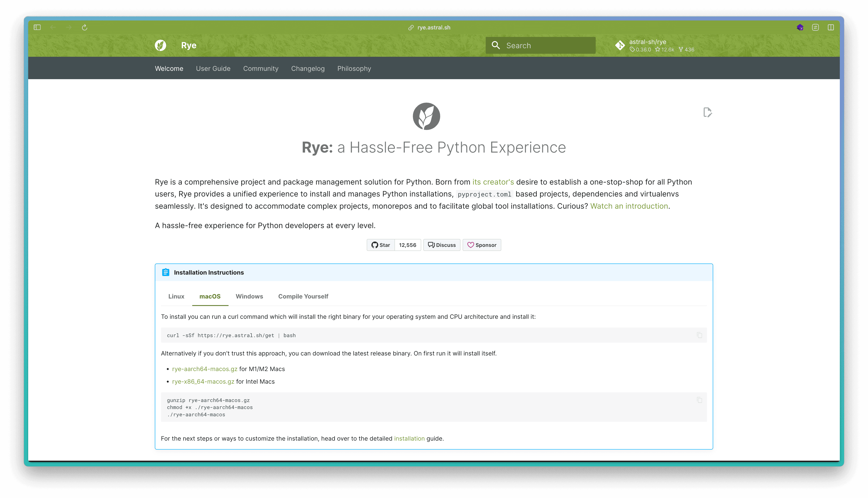Go to the Changelog page
The image size is (868, 498).
tap(308, 68)
